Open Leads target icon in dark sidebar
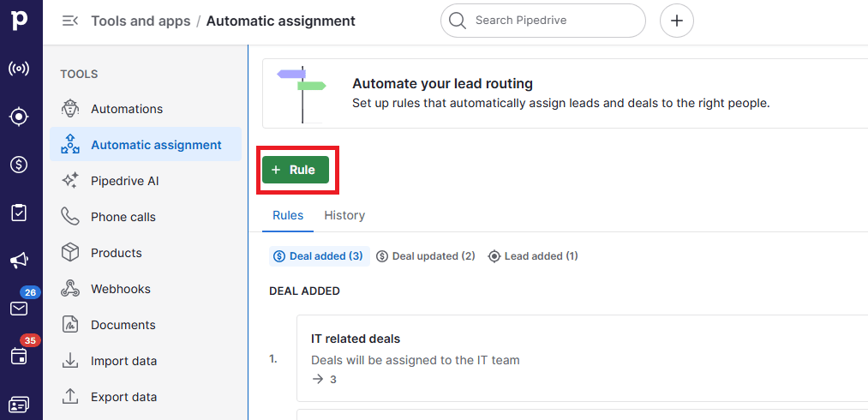 point(20,117)
